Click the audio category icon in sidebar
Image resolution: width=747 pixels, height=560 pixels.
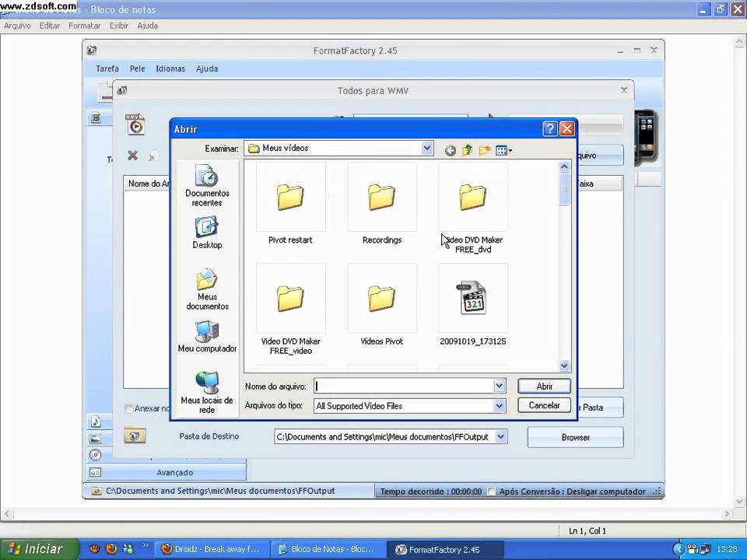(x=96, y=422)
